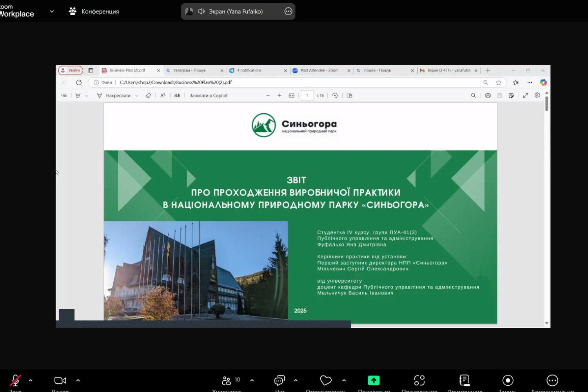Open the video options arrow beside camera
This screenshot has width=588, height=392.
78,380
